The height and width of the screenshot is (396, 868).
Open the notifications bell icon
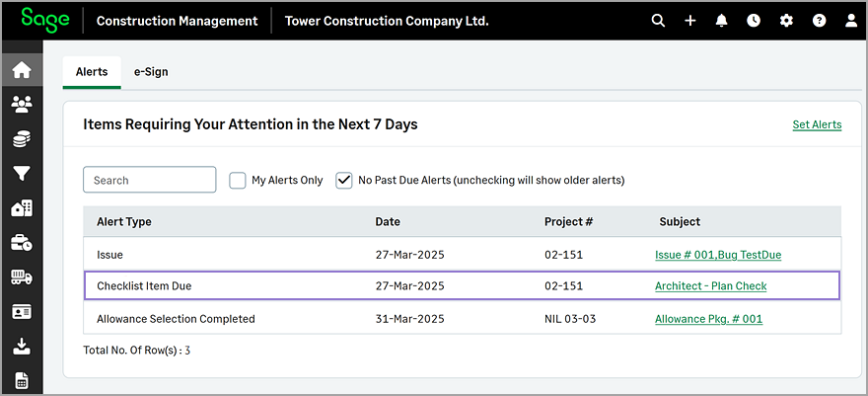pyautogui.click(x=721, y=21)
